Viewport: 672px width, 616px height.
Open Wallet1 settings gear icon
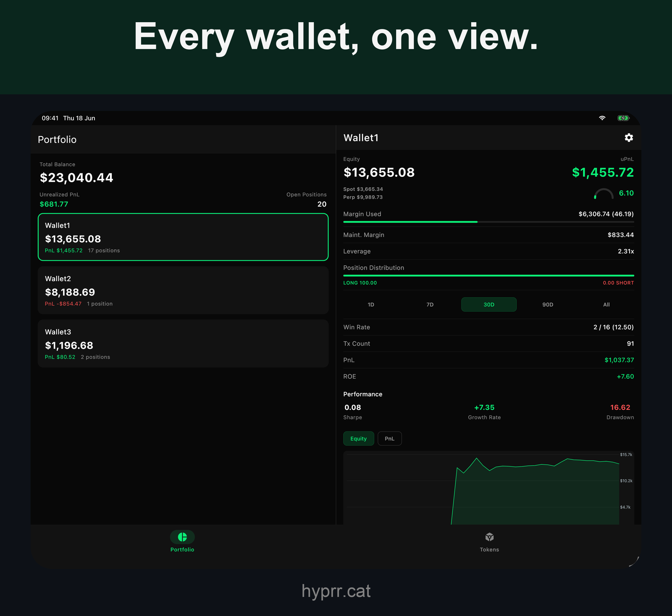(629, 138)
